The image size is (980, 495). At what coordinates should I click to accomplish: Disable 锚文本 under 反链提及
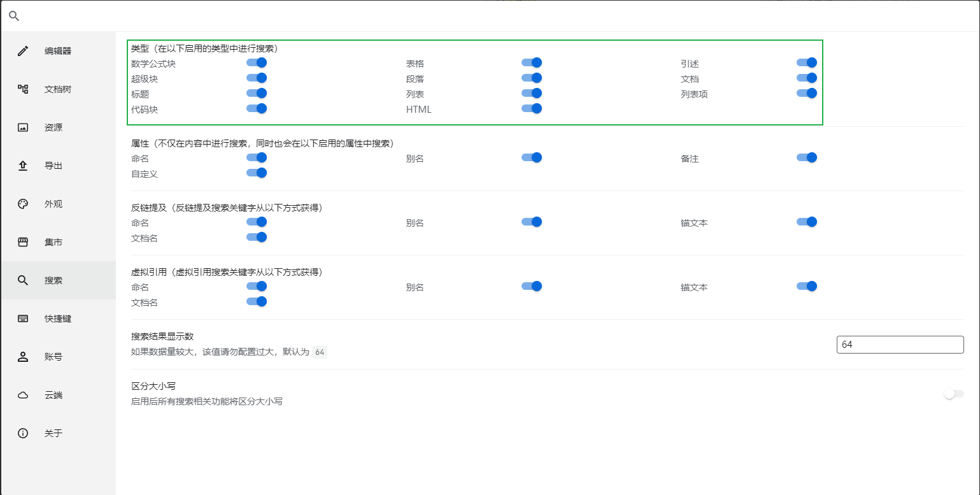click(807, 222)
